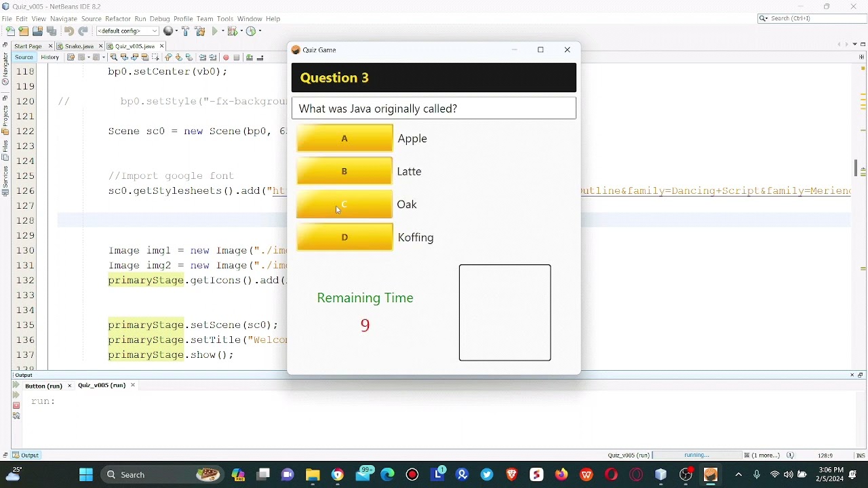Screen dimensions: 868x488
Task: Open Microsoft Edge from taskbar
Action: tap(387, 474)
